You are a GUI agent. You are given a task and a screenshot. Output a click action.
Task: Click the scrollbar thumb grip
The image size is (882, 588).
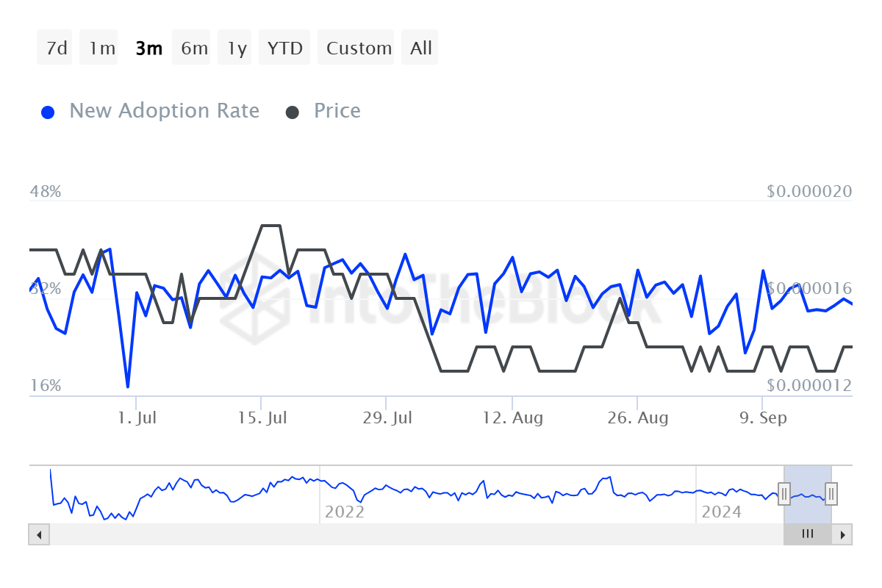808,534
